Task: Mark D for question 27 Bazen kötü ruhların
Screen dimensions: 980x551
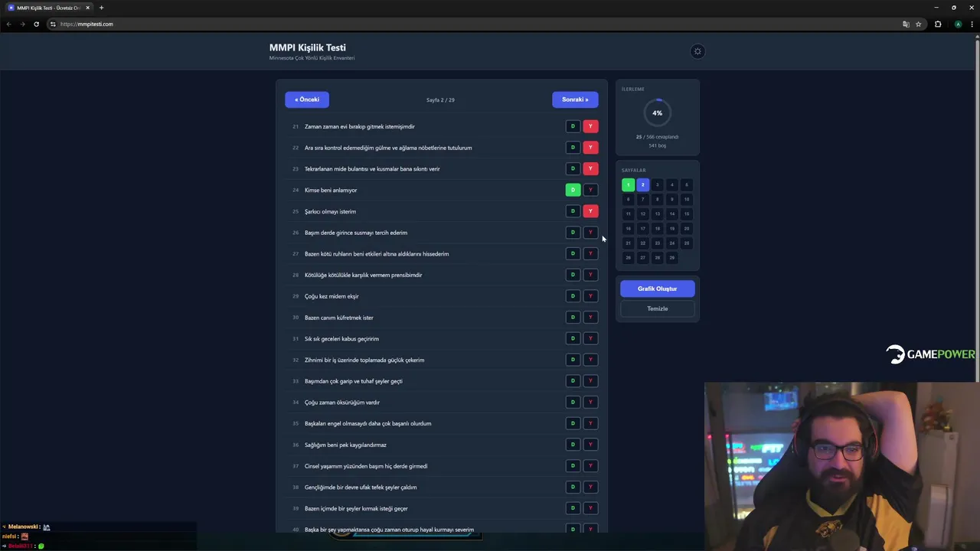Action: click(x=573, y=253)
